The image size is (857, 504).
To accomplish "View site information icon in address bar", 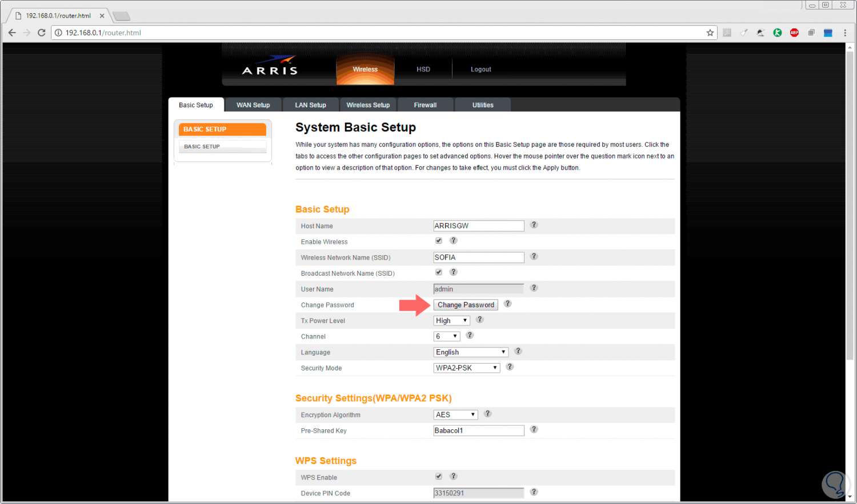I will pyautogui.click(x=58, y=33).
